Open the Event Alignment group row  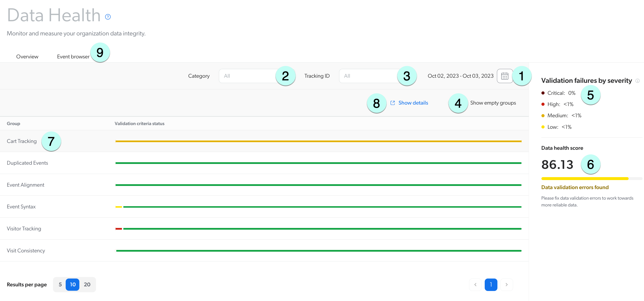coord(264,185)
